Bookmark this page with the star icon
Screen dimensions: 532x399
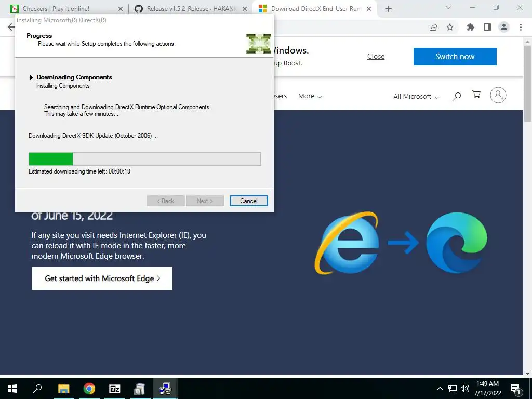(x=450, y=27)
